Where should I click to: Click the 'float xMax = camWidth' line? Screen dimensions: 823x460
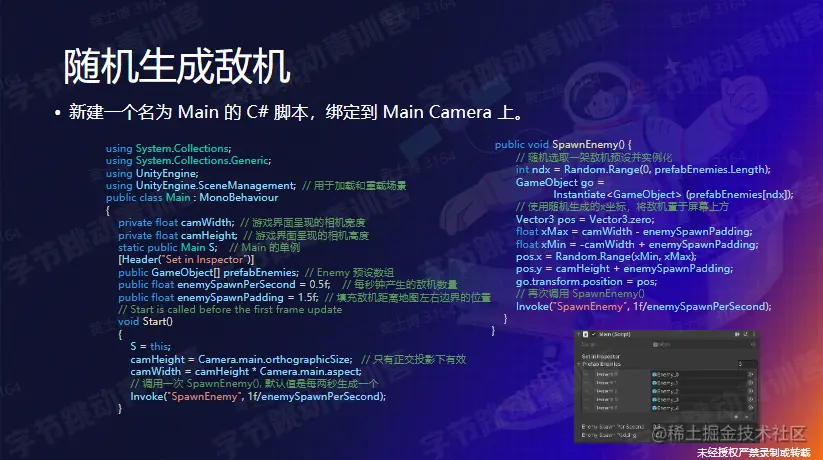tap(634, 231)
